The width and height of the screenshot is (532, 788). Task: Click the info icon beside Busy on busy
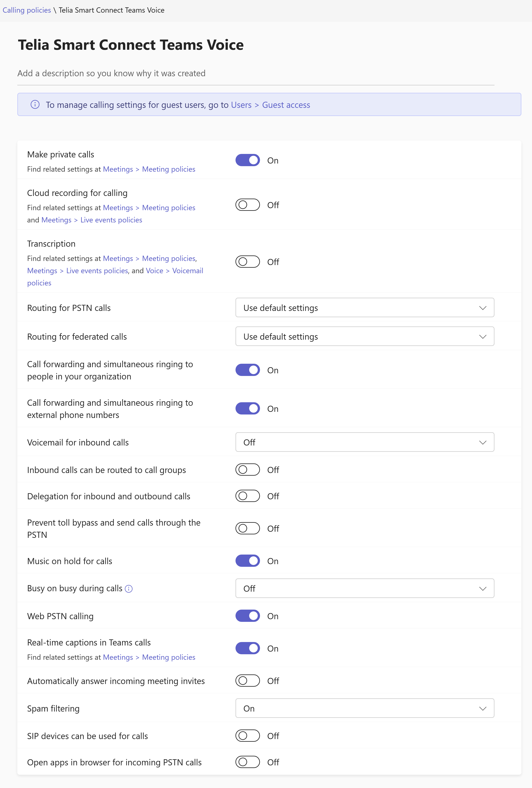click(x=128, y=589)
